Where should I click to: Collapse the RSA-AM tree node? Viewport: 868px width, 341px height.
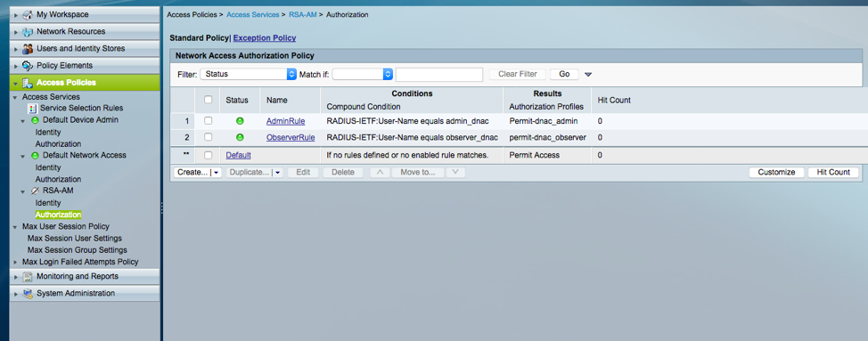coord(23,191)
